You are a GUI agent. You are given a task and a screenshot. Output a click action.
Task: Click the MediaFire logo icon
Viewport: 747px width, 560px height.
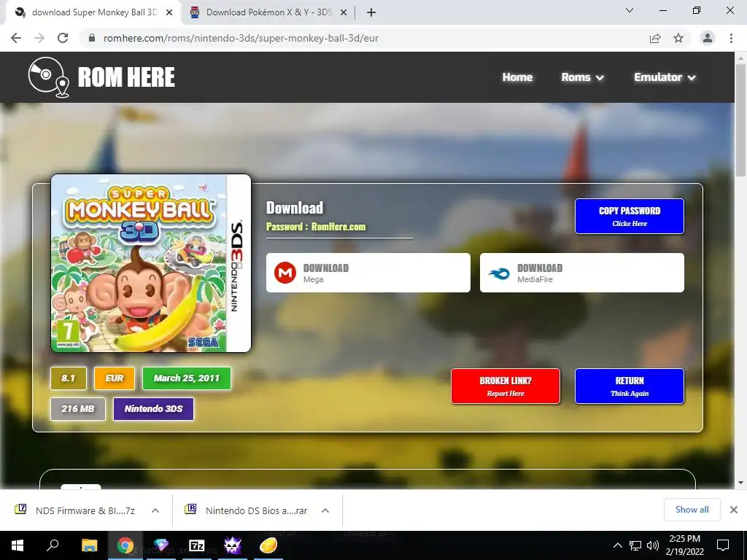click(x=499, y=273)
